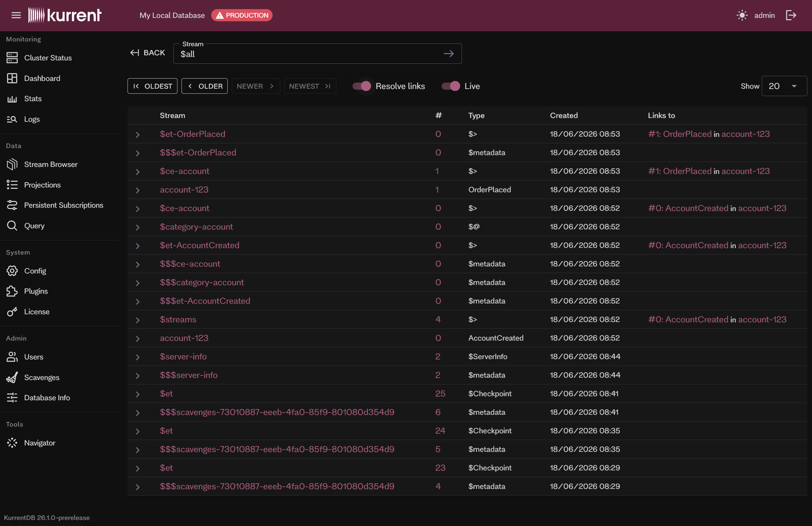This screenshot has height=526, width=812.
Task: Click the Database Info sliders icon
Action: click(x=12, y=398)
